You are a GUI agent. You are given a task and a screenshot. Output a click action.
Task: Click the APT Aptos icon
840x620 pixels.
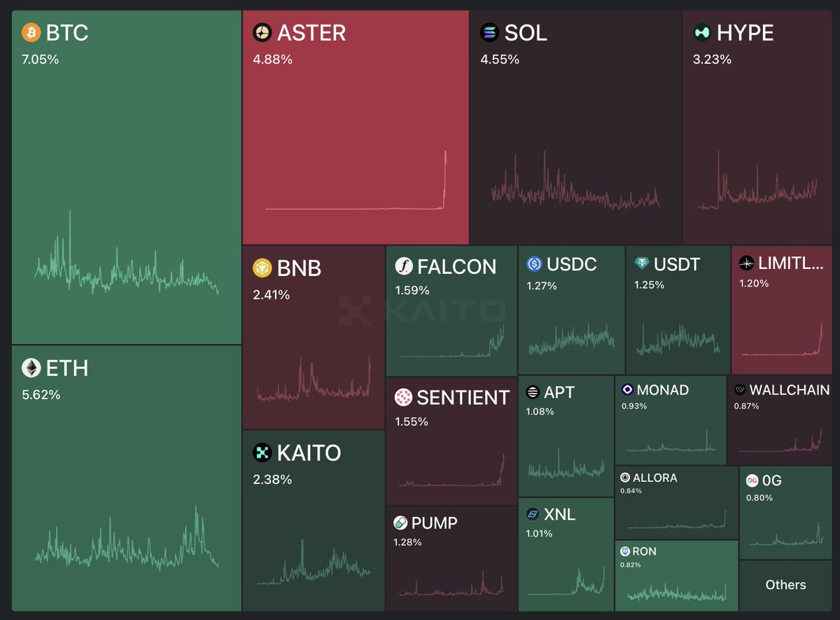(x=533, y=392)
